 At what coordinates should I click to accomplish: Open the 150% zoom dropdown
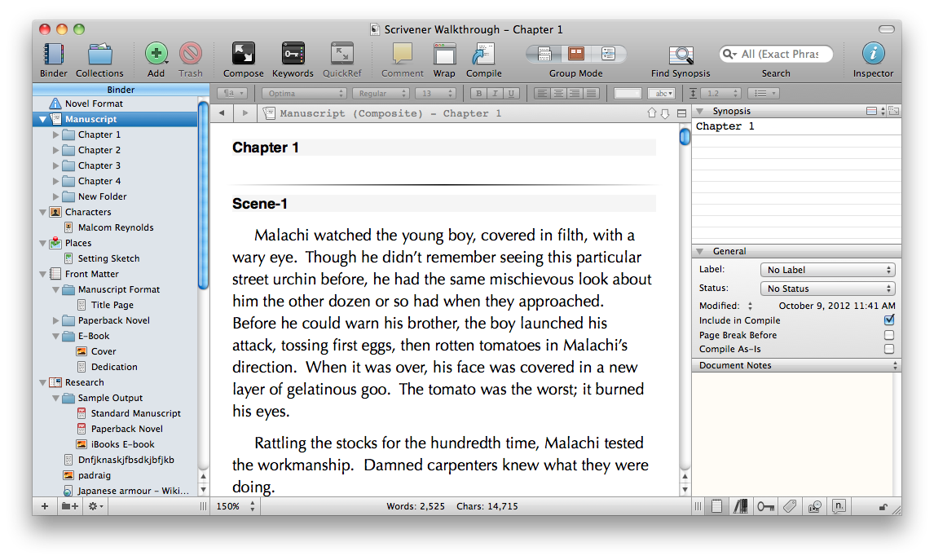tap(236, 506)
